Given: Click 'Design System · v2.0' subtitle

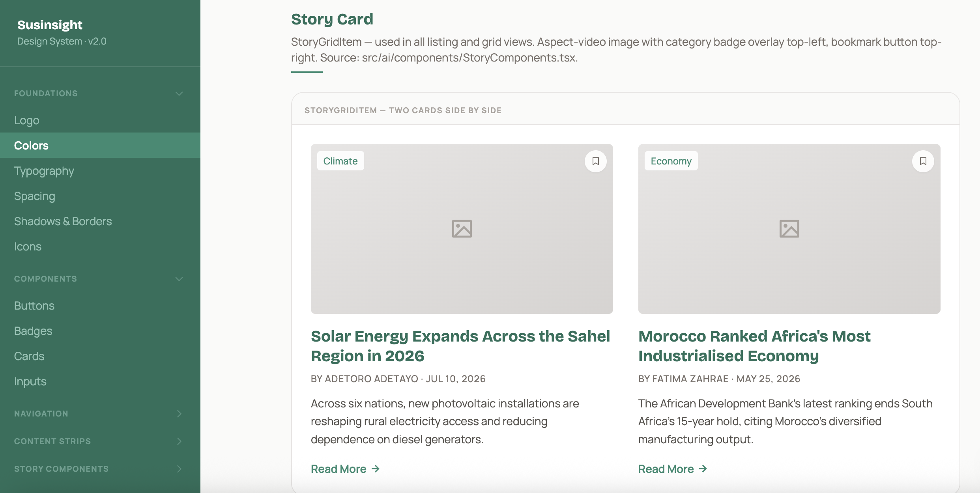Looking at the screenshot, I should pyautogui.click(x=62, y=41).
